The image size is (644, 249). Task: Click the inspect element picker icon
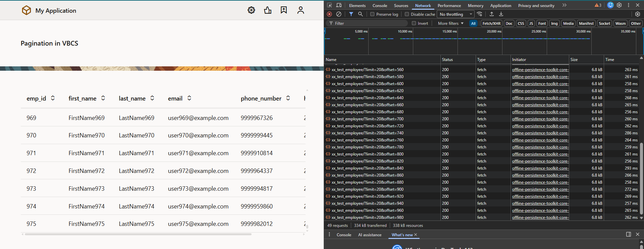pos(329,5)
